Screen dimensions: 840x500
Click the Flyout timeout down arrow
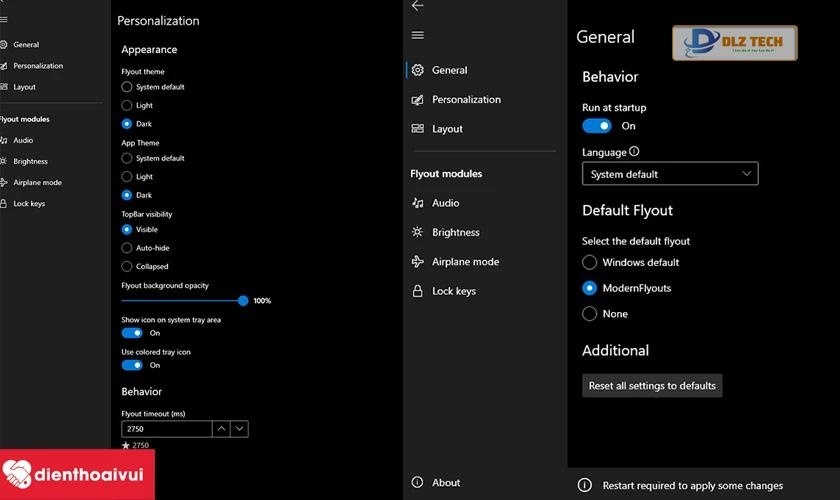click(239, 429)
